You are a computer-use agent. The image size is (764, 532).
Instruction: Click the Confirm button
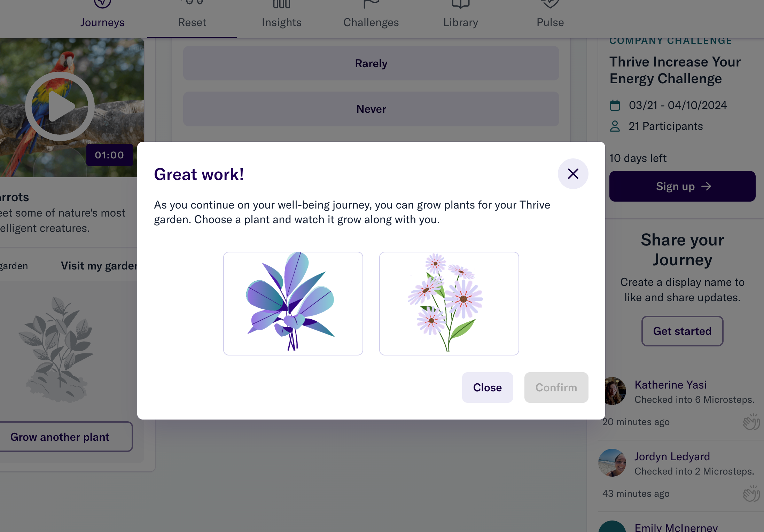(x=556, y=387)
